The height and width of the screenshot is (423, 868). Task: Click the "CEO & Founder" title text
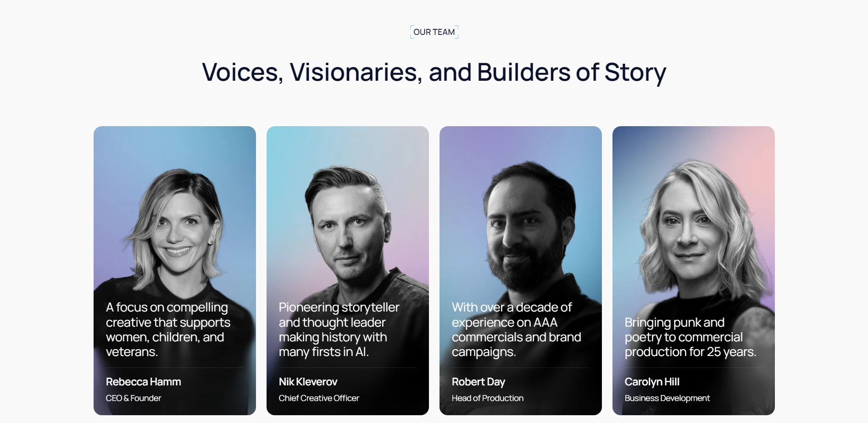134,398
